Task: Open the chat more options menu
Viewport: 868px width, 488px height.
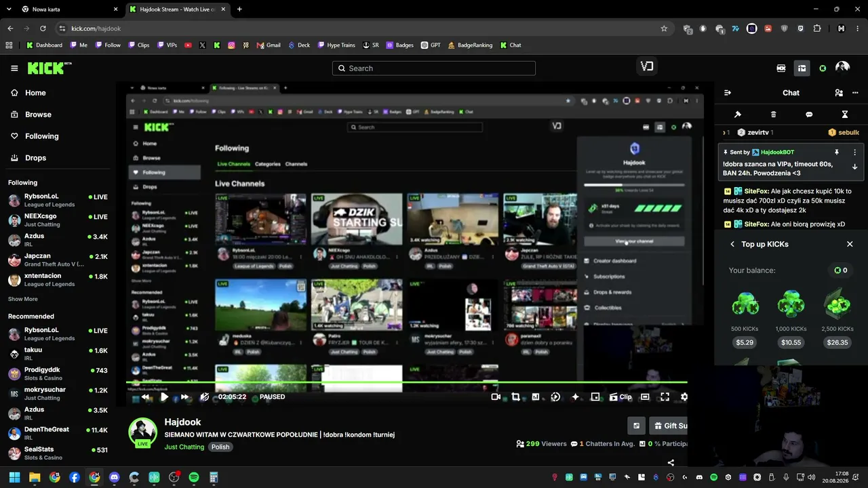Action: click(855, 93)
